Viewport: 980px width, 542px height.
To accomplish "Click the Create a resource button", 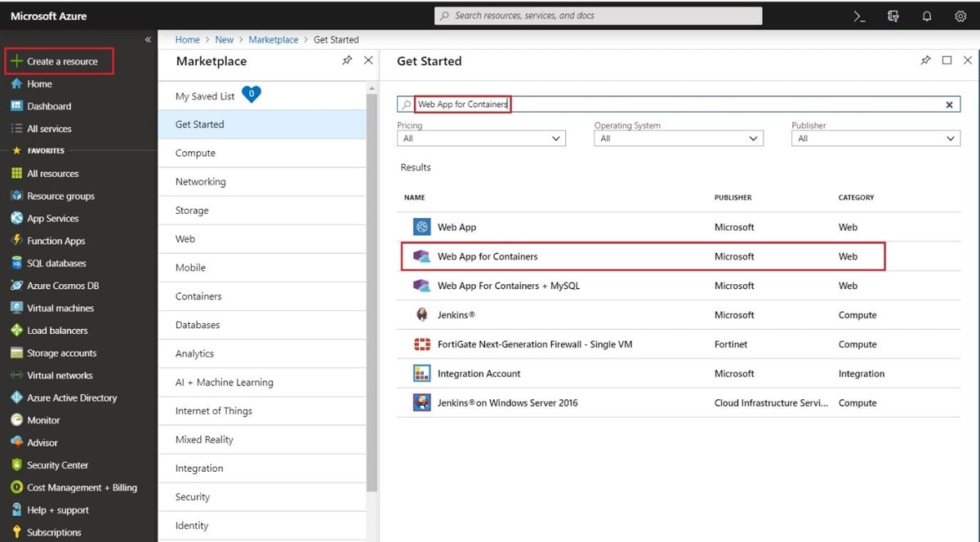I will (x=59, y=60).
